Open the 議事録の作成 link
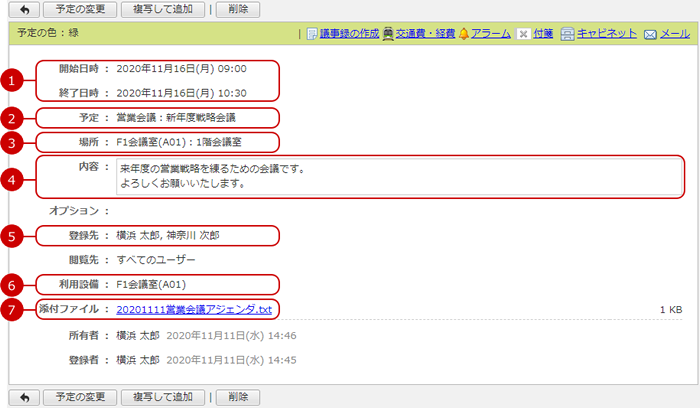Screen dimensions: 700x408 (349, 34)
